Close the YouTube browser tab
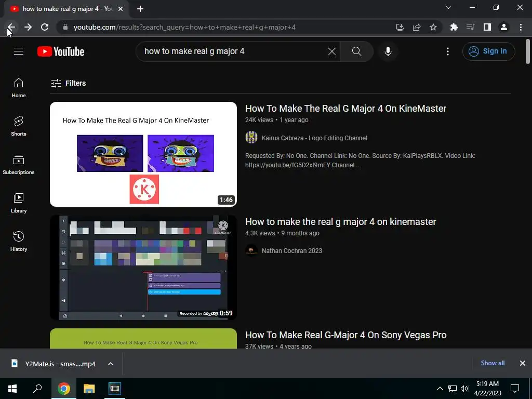This screenshot has height=399, width=532. click(x=121, y=9)
